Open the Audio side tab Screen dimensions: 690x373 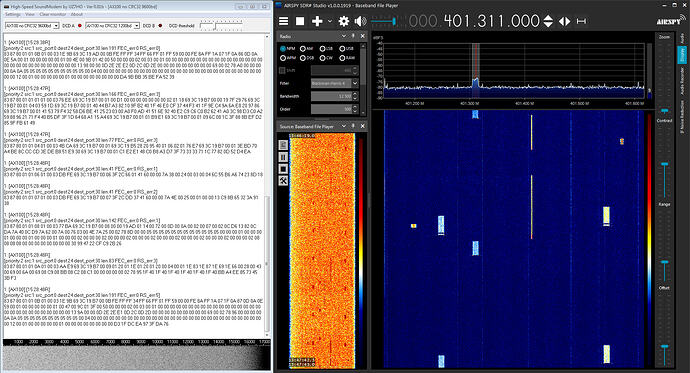(x=682, y=38)
